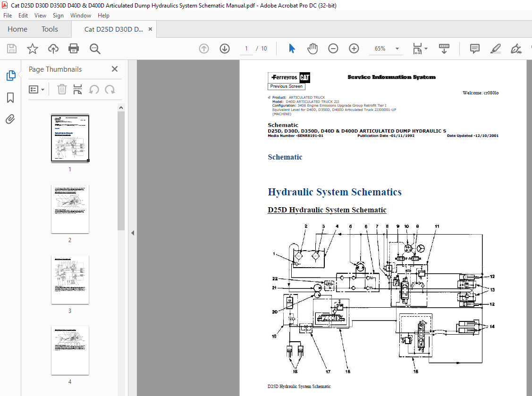Click 'Media Number -SENR8191-01' text
Image resolution: width=532 pixels, height=396 pixels.
pyautogui.click(x=296, y=136)
